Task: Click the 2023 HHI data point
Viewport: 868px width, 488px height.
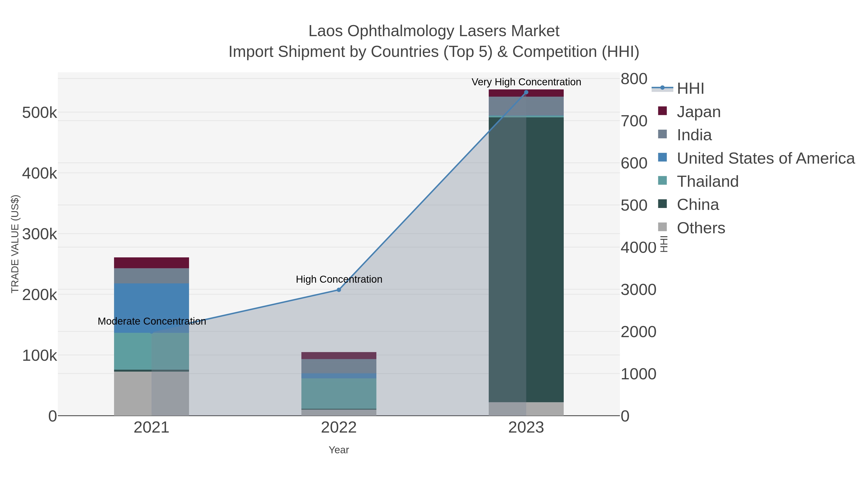Action: (526, 92)
